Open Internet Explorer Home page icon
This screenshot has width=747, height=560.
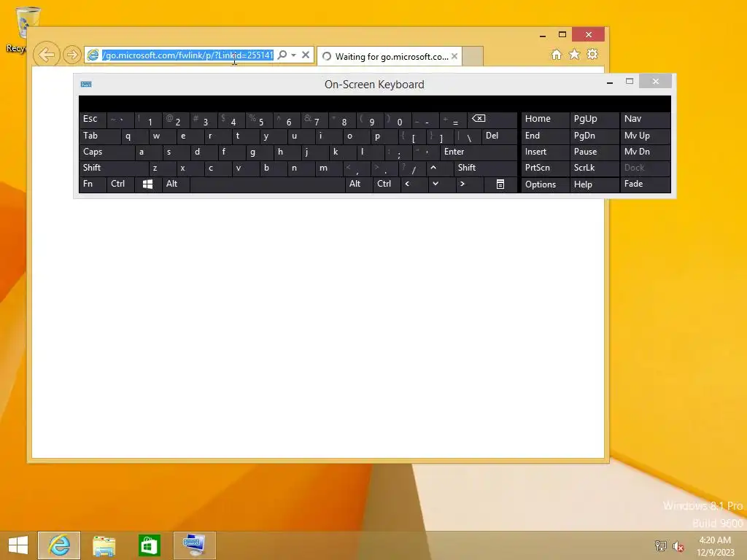(557, 54)
